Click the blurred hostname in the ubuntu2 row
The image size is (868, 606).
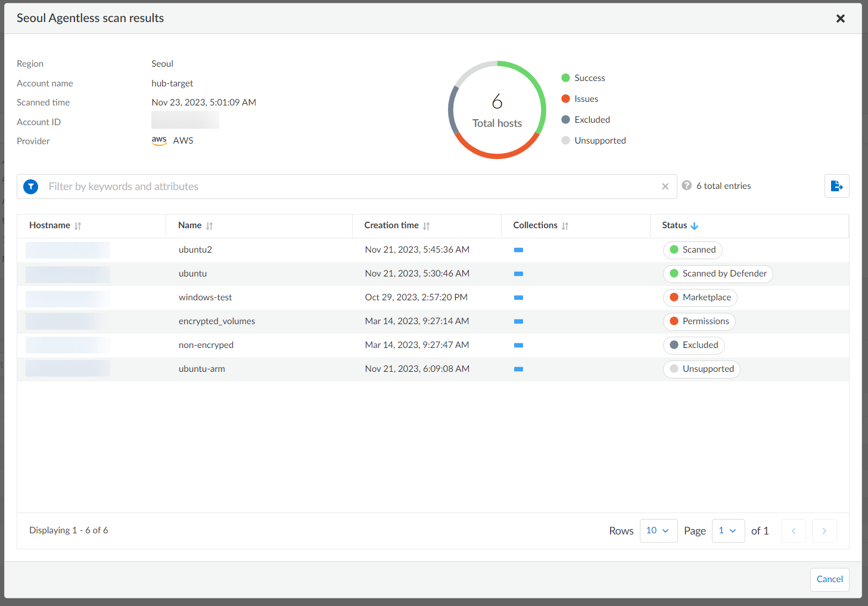[x=68, y=250]
